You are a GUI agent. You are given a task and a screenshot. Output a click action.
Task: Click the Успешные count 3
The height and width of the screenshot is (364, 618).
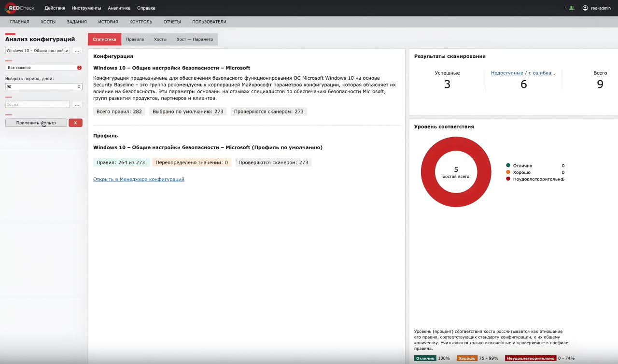click(447, 84)
